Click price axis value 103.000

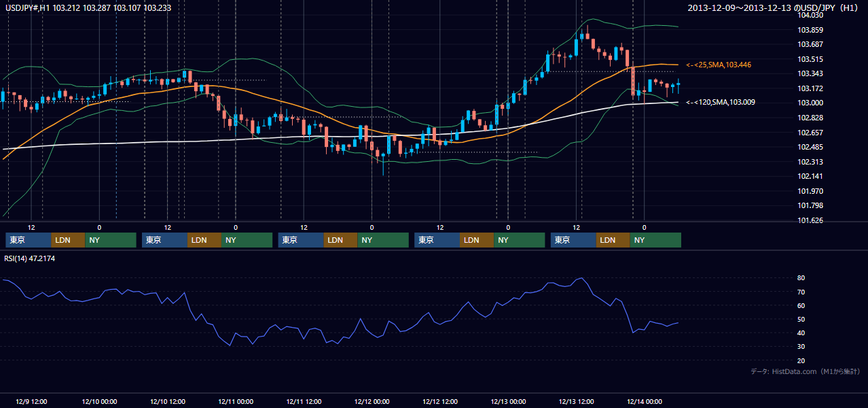(x=810, y=103)
